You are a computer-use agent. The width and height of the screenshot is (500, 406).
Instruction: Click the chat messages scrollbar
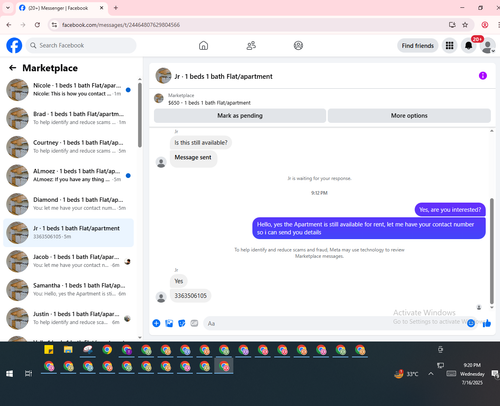click(492, 251)
